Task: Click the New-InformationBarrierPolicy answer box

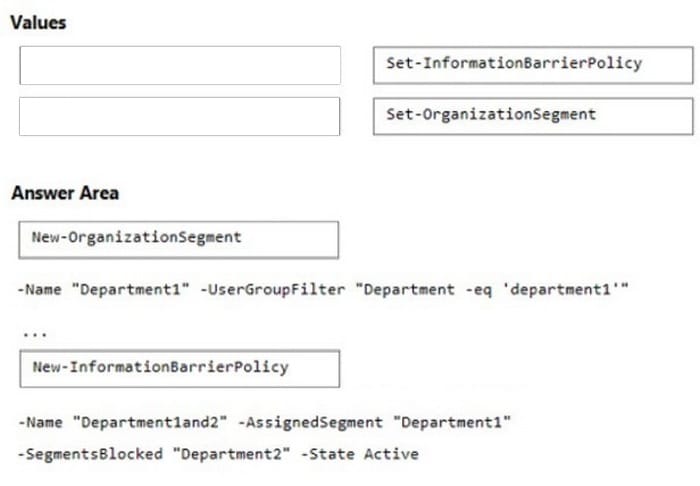Action: click(x=179, y=369)
